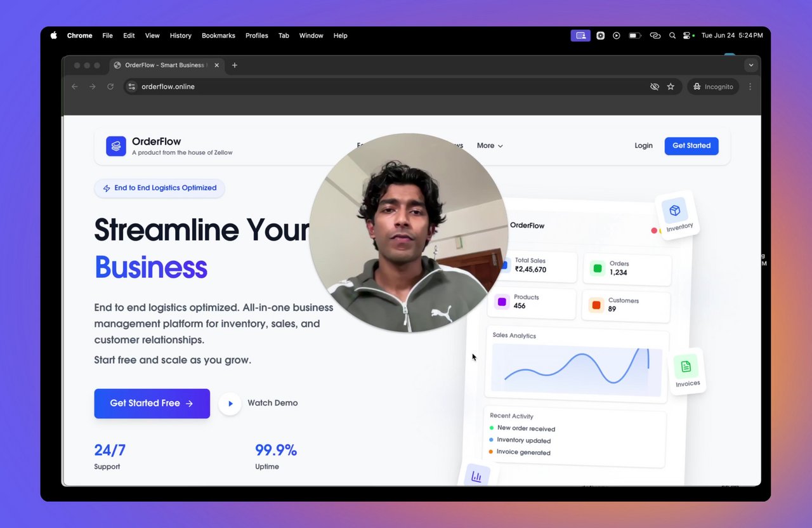The width and height of the screenshot is (812, 528).
Task: Open Spotlight search magnifier icon
Action: coord(672,36)
